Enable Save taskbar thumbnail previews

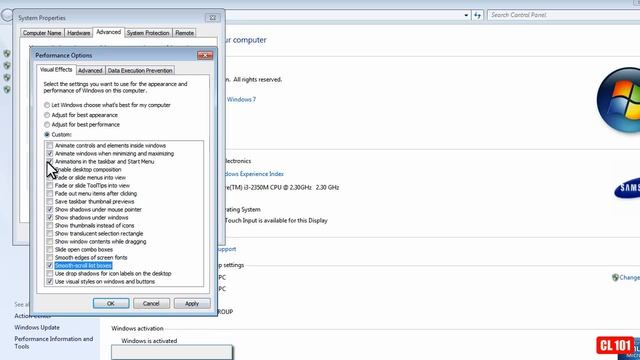click(50, 202)
